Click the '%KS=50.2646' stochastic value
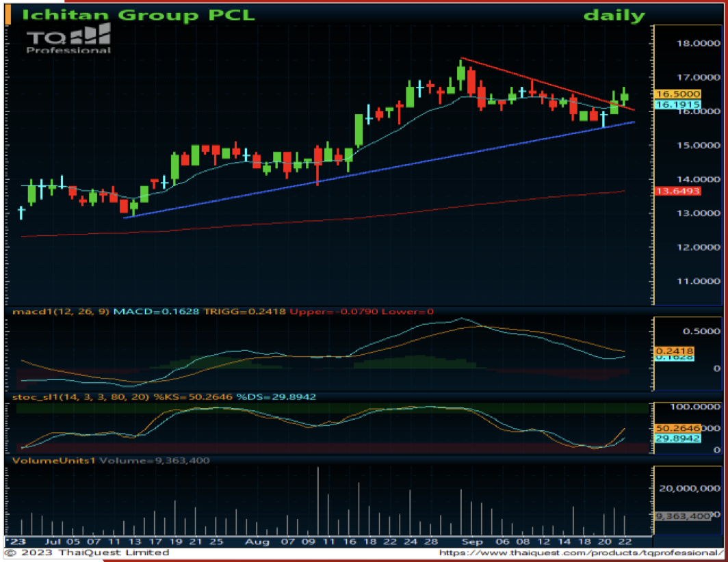Image resolution: width=728 pixels, height=562 pixels. click(193, 397)
